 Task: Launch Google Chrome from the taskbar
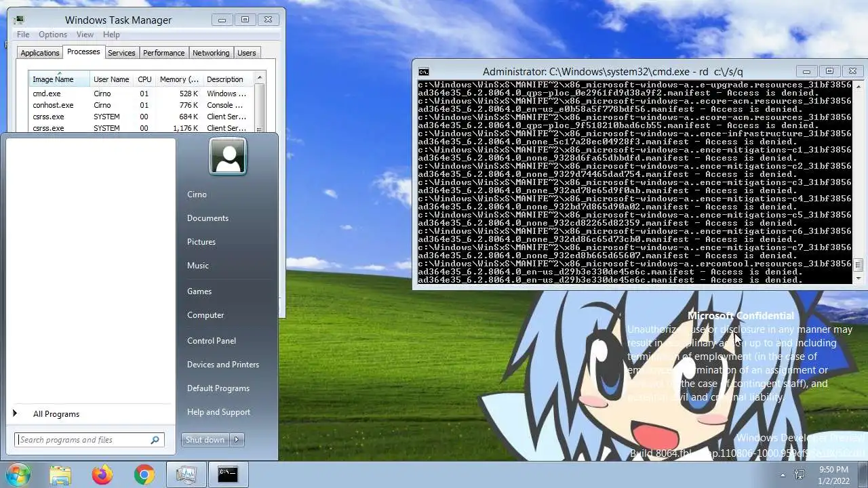tap(144, 474)
